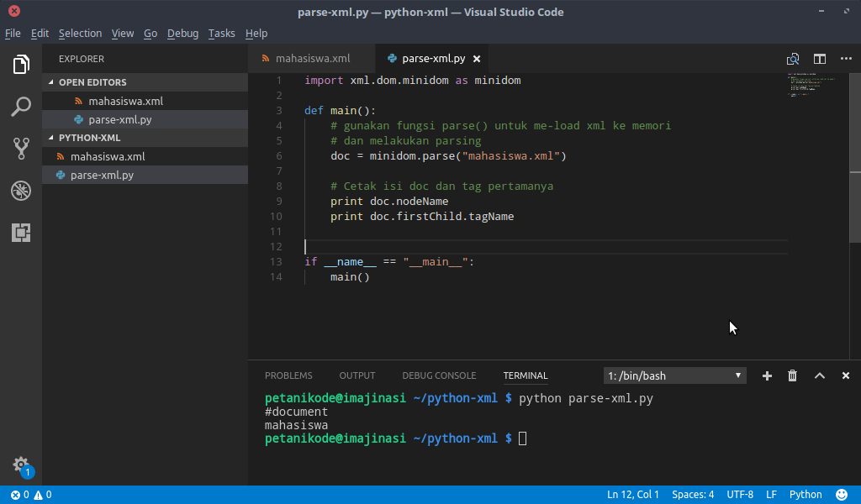
Task: Open the Debug menu
Action: click(x=182, y=34)
